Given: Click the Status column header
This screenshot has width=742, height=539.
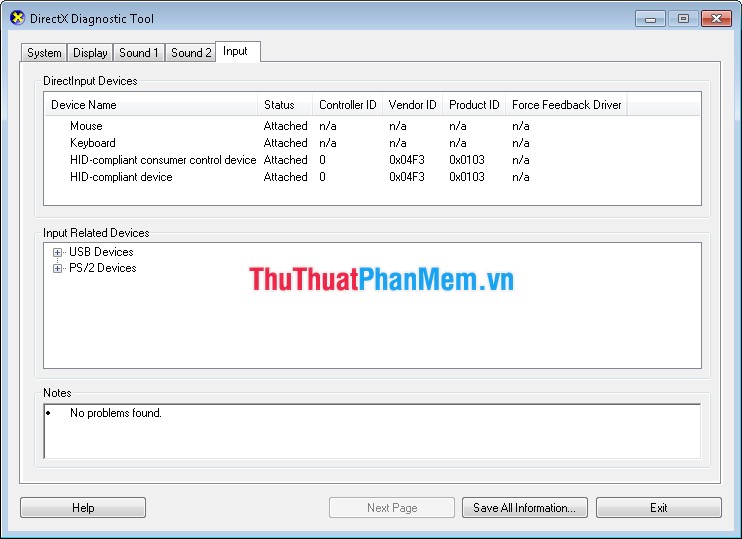Looking at the screenshot, I should point(285,105).
